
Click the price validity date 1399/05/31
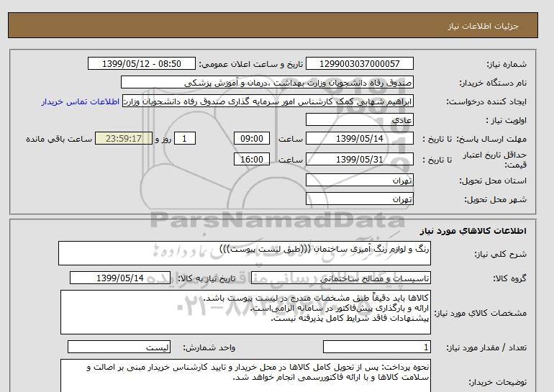(359, 159)
